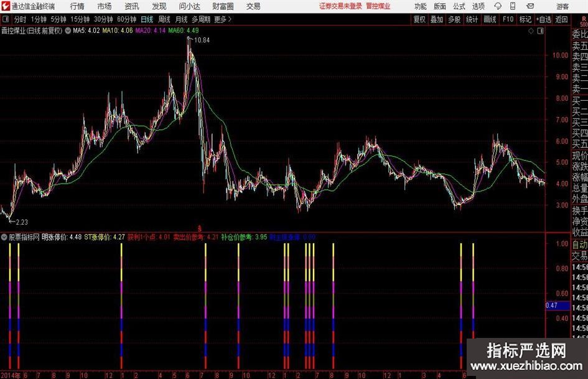The height and width of the screenshot is (379, 588).
Task: Switch to the 30分钟 period tab
Action: click(103, 19)
